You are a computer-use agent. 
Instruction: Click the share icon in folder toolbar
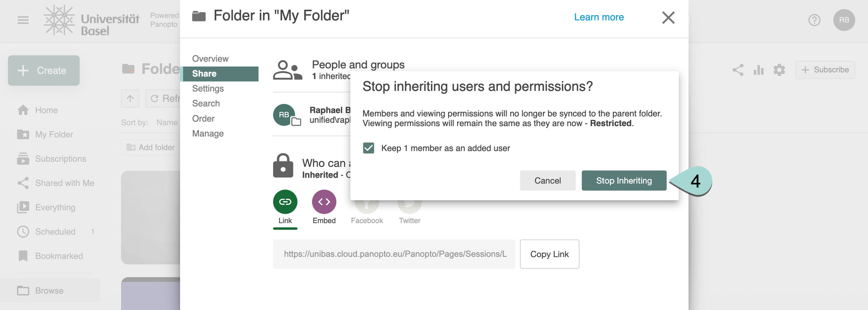tap(738, 70)
